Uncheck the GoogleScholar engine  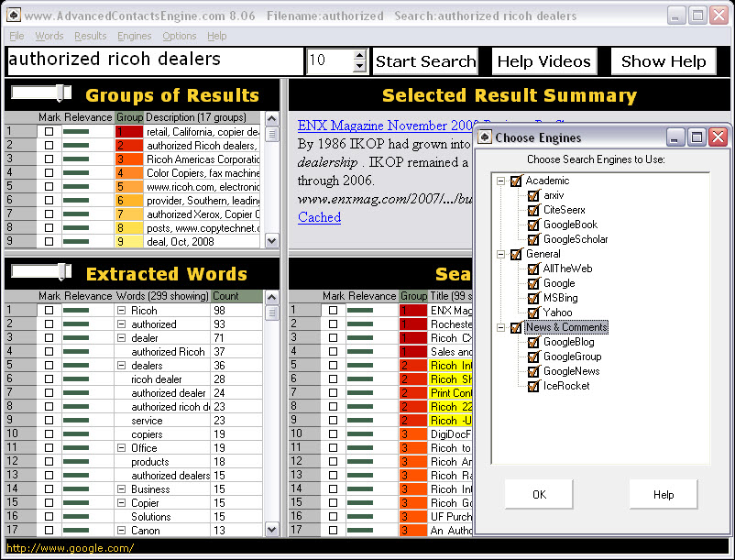coord(533,239)
